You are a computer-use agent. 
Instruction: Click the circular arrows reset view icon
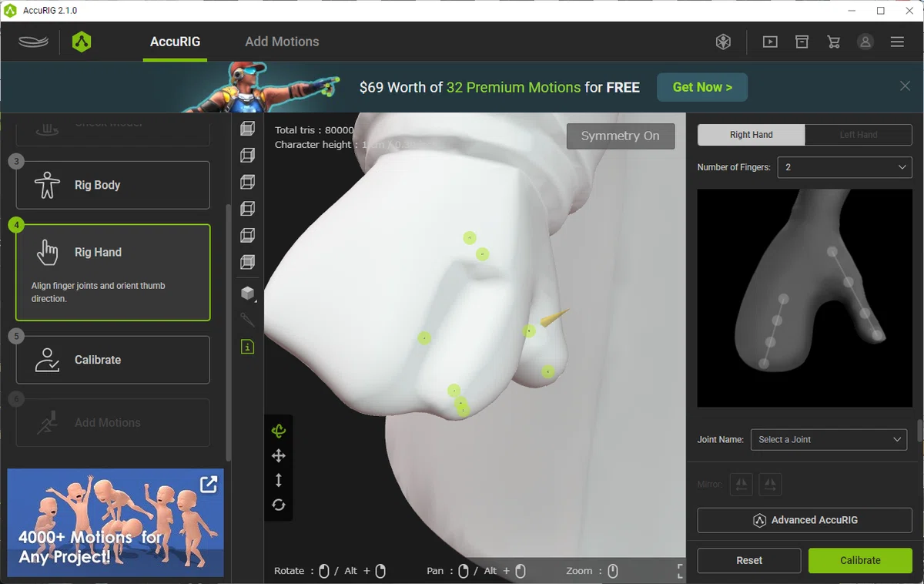(x=279, y=505)
